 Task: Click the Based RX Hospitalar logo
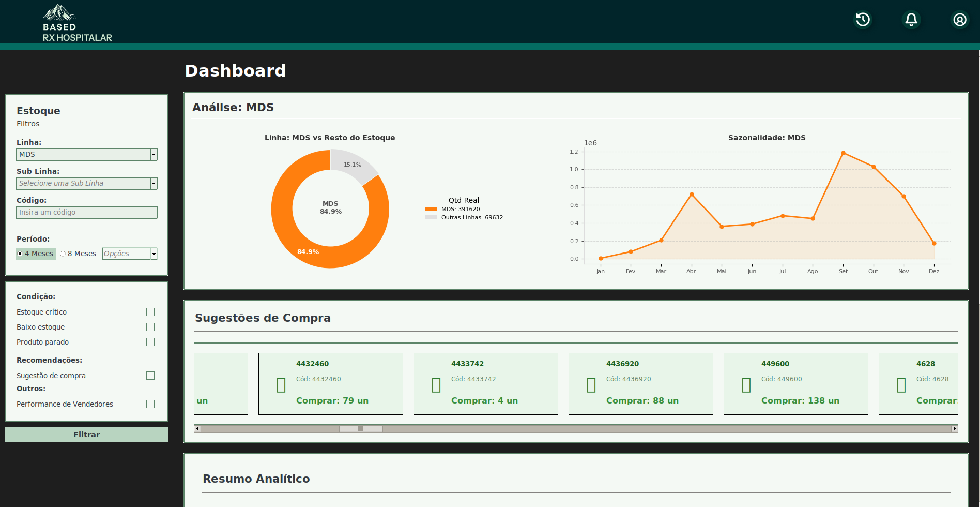[x=76, y=23]
